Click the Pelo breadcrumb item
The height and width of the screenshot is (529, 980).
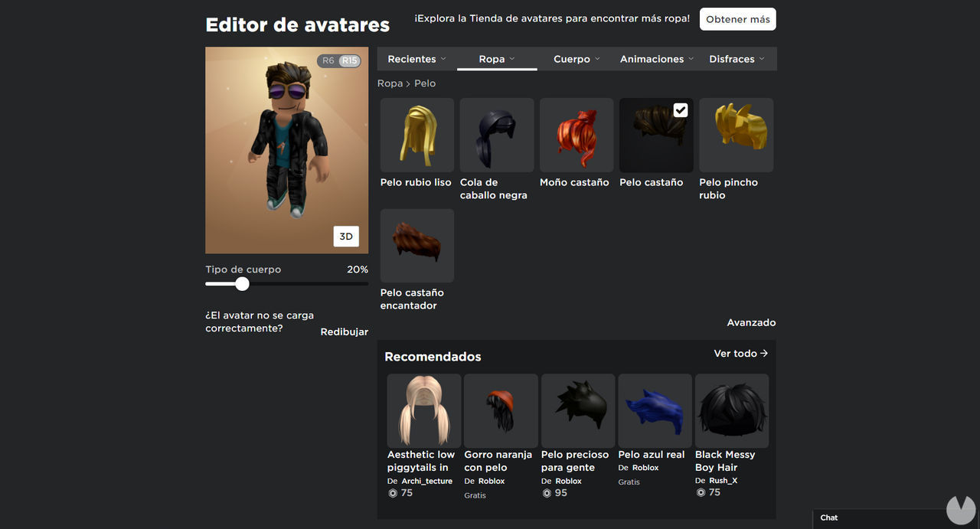pyautogui.click(x=425, y=83)
